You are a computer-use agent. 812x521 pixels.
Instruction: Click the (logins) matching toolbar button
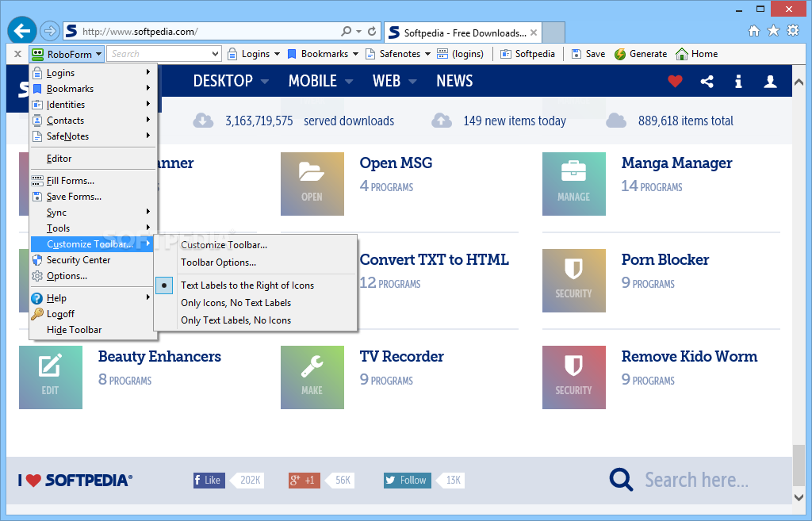[x=461, y=54]
